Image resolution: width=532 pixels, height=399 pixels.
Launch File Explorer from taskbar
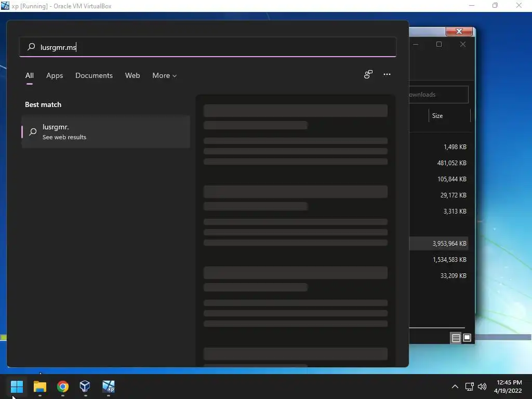click(x=39, y=386)
